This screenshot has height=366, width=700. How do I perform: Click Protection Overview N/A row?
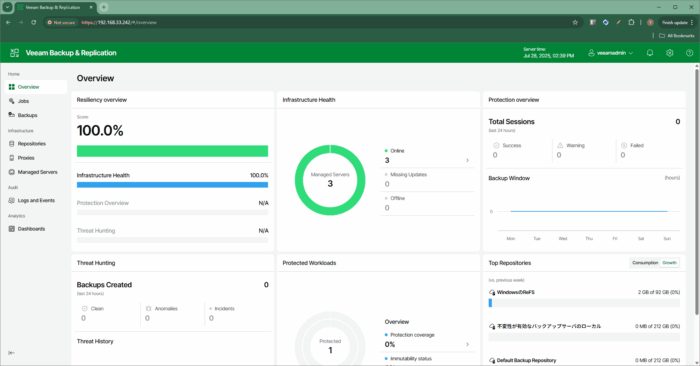pyautogui.click(x=172, y=208)
